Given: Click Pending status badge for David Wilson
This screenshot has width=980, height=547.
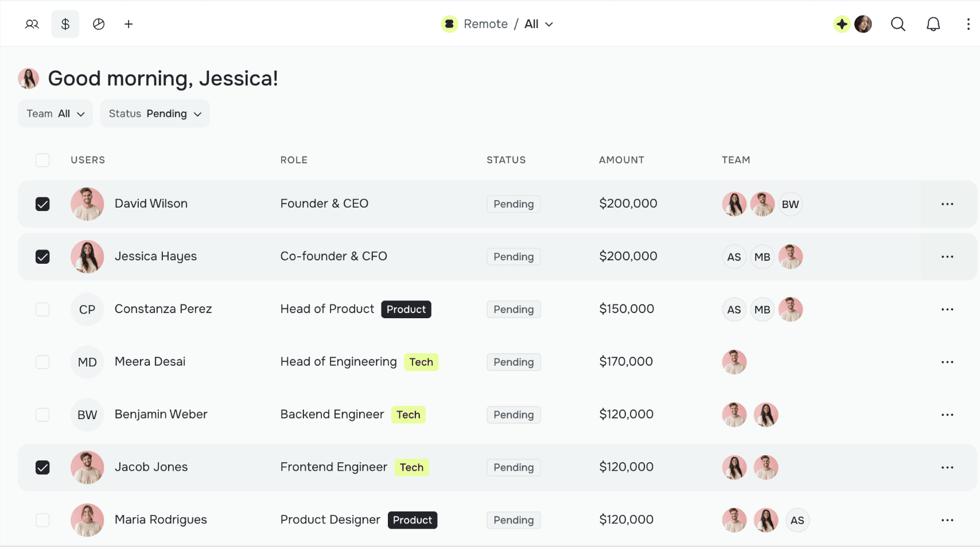Looking at the screenshot, I should (514, 204).
